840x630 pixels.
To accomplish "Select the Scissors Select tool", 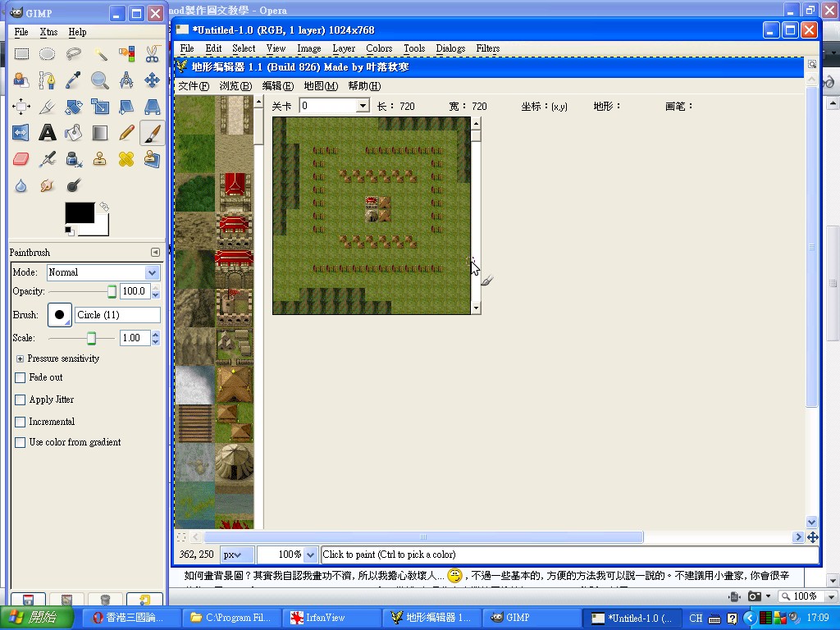I will [x=152, y=53].
